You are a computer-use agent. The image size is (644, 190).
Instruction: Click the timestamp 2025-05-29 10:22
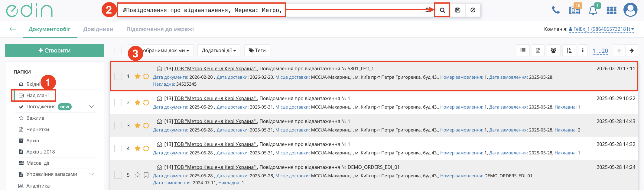(x=616, y=98)
